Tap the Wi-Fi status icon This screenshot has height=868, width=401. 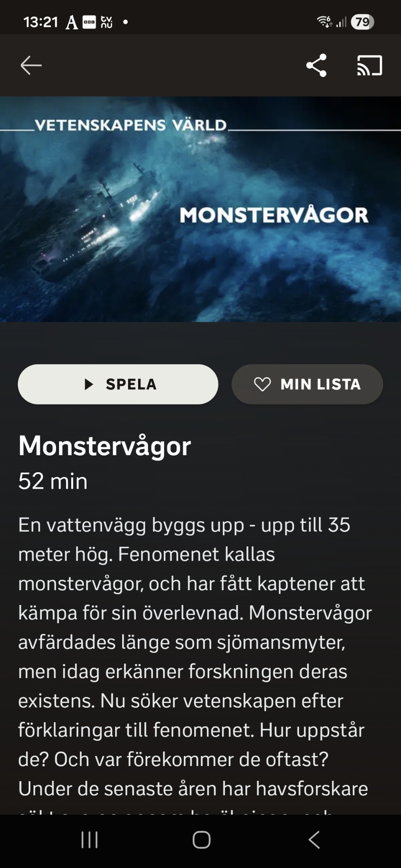tap(325, 21)
